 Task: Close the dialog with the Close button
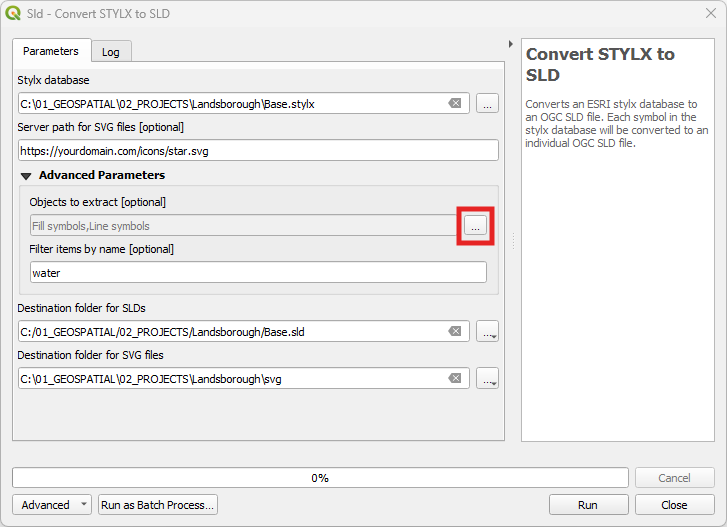[674, 504]
